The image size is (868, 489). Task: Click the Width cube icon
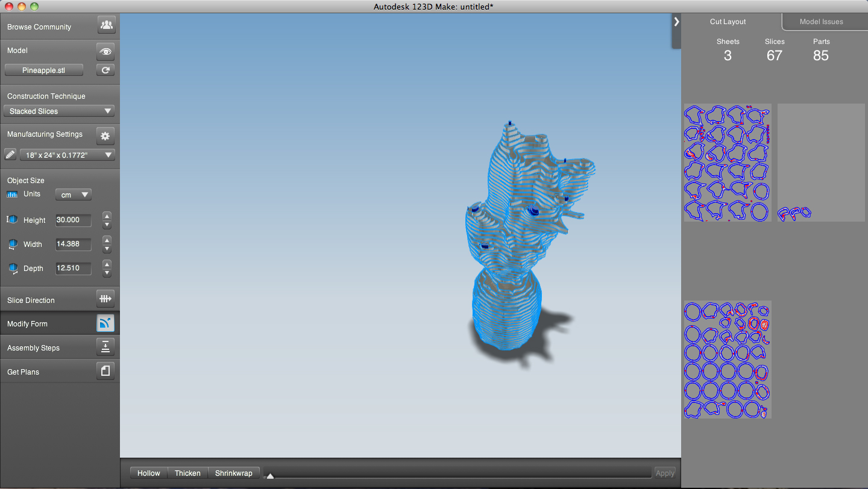13,244
